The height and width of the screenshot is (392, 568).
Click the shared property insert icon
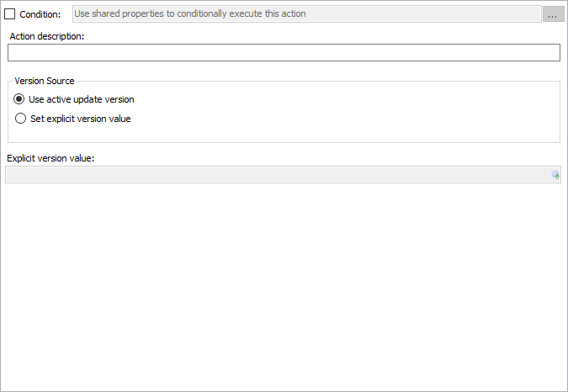[x=555, y=175]
